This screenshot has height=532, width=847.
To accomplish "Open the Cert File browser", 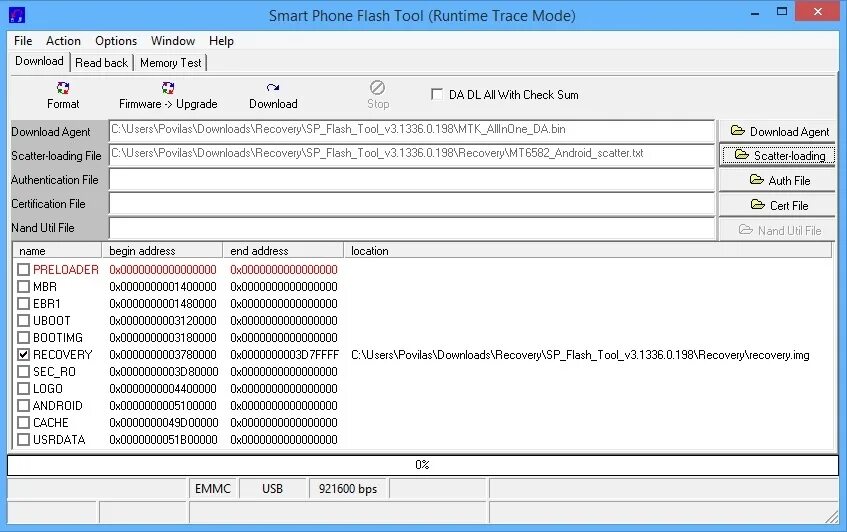I will [777, 205].
